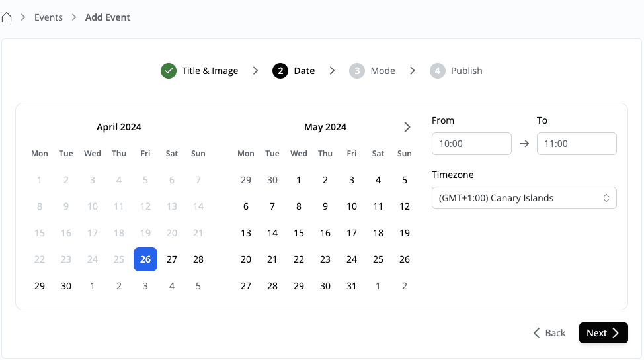
Task: Click the step 4 Publish circle icon
Action: coord(437,71)
